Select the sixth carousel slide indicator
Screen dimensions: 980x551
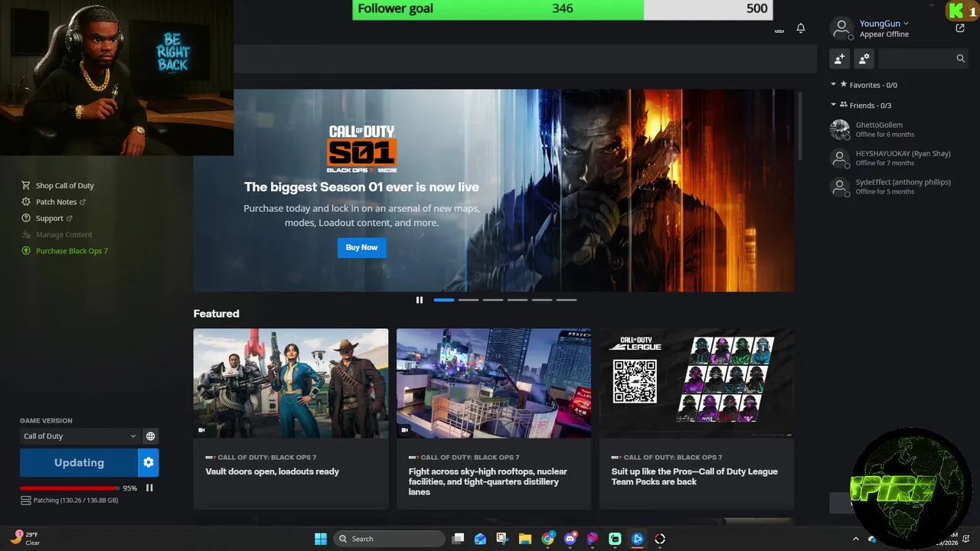tap(567, 300)
